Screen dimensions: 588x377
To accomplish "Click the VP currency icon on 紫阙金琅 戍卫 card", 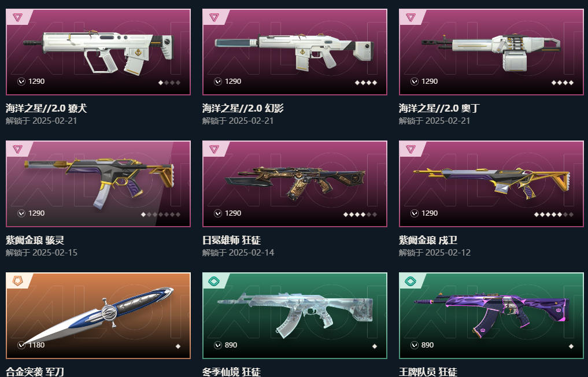I will click(415, 213).
